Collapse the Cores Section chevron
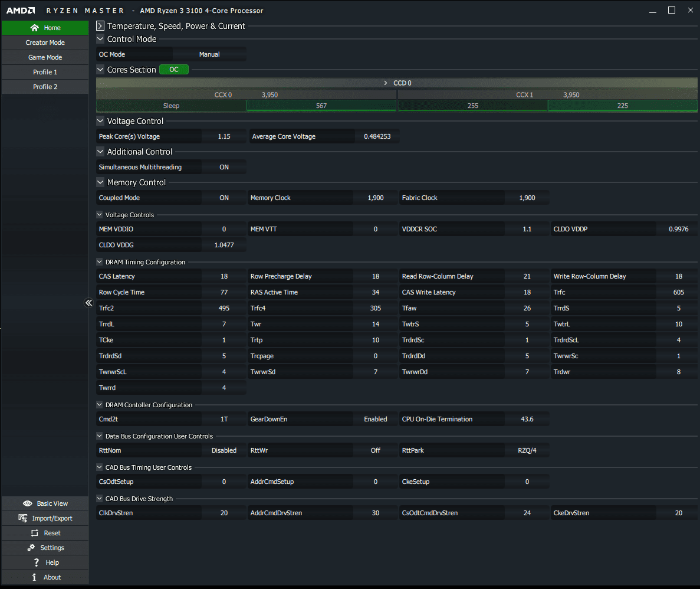 click(x=100, y=70)
